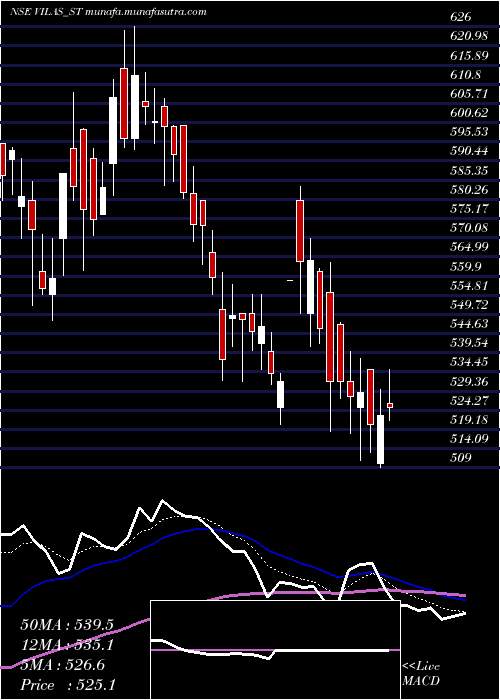Screen dimensions: 500x700
Task: Click the tall red gap-up candle near 575
Action: click(x=300, y=231)
